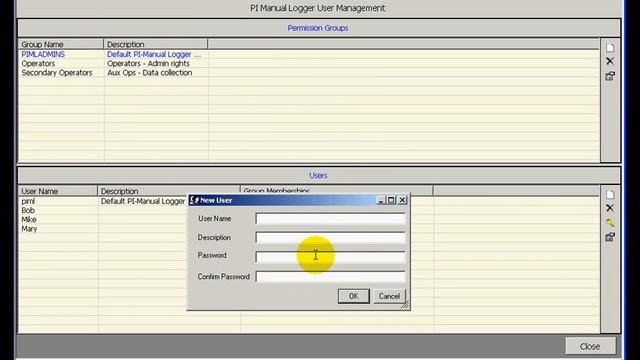Click the 'Default PI-Manual Logger ...' group description
This screenshot has width=640, height=360.
154,54
